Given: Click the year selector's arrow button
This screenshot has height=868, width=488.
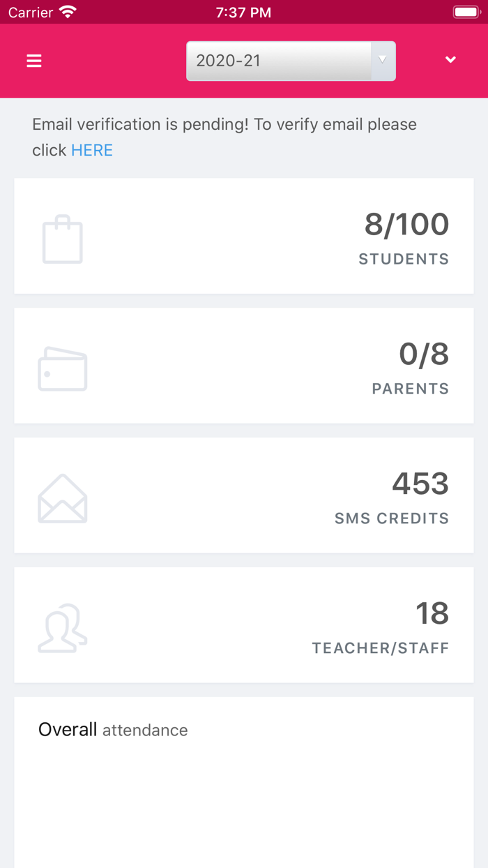Looking at the screenshot, I should (382, 61).
